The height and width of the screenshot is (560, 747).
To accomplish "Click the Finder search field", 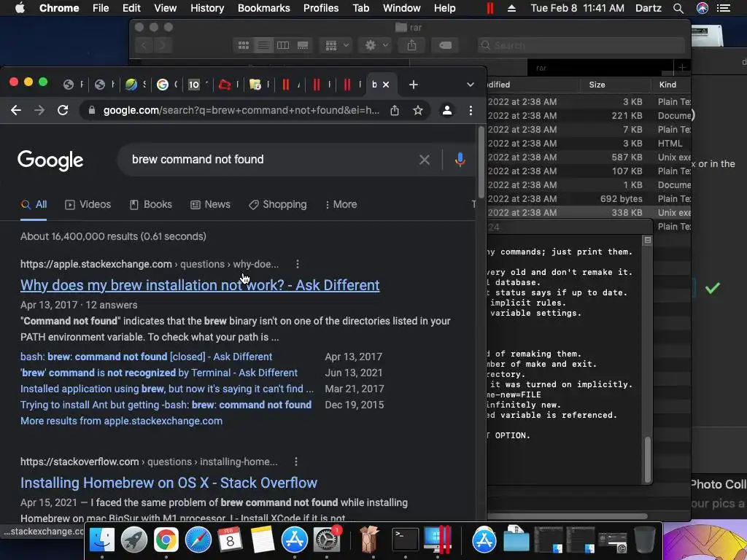I will coord(581,45).
